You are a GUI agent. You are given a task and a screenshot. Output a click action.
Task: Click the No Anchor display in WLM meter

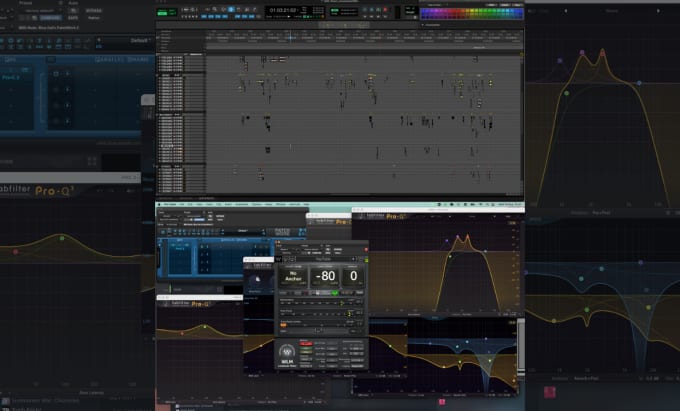pyautogui.click(x=293, y=276)
